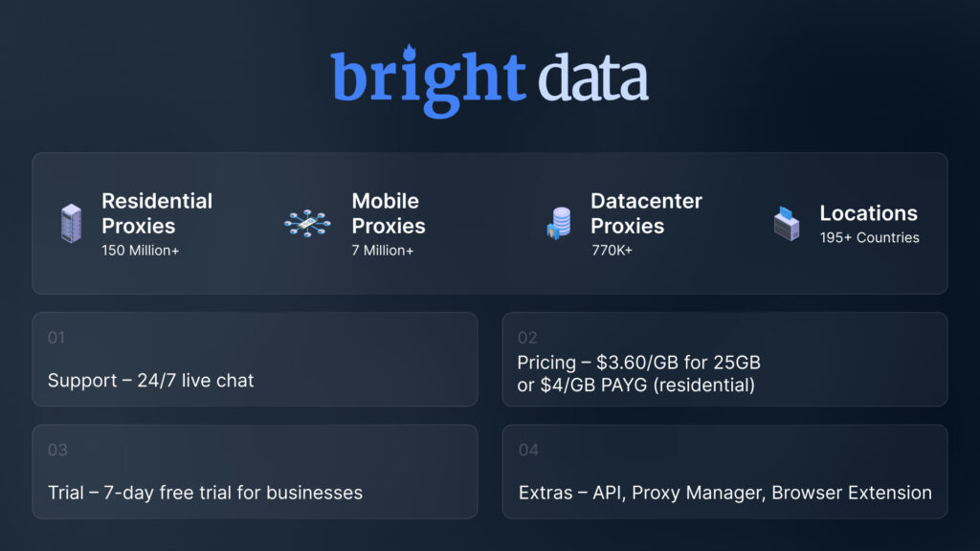Image resolution: width=980 pixels, height=551 pixels.
Task: Click the Locations computer icon
Action: click(786, 224)
